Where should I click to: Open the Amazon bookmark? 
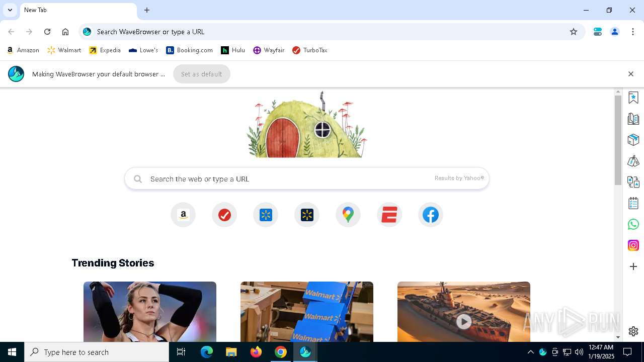coord(23,50)
